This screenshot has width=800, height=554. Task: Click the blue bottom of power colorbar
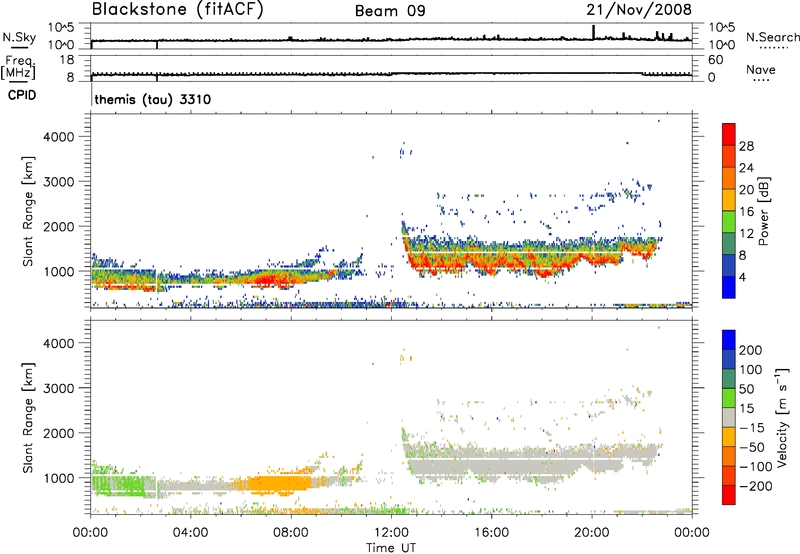[729, 288]
